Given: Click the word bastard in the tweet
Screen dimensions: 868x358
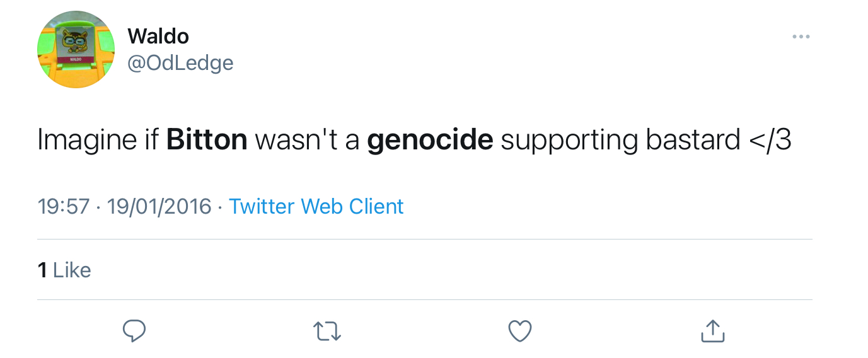Looking at the screenshot, I should (x=693, y=140).
